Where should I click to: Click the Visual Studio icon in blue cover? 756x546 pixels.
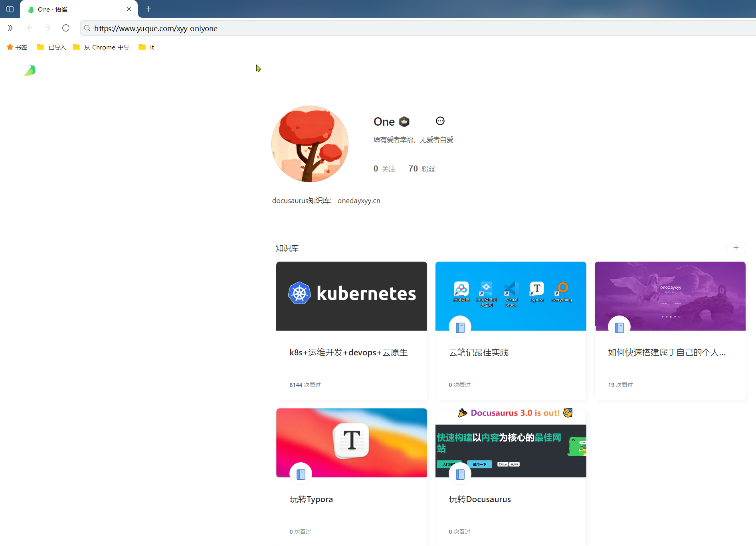(511, 294)
